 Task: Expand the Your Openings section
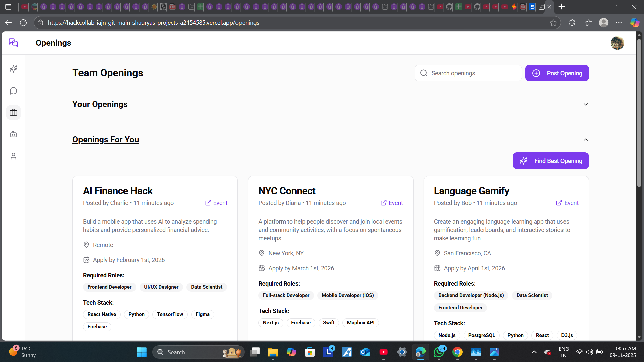click(x=586, y=104)
